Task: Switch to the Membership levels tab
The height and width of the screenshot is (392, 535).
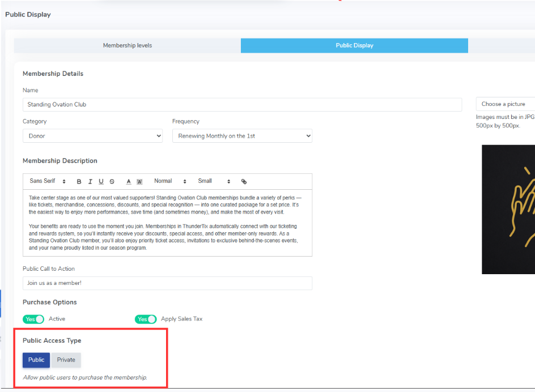Action: click(128, 46)
